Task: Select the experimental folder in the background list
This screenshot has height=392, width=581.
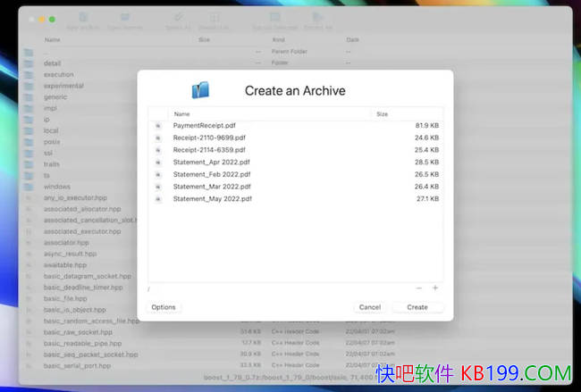Action: coord(63,86)
